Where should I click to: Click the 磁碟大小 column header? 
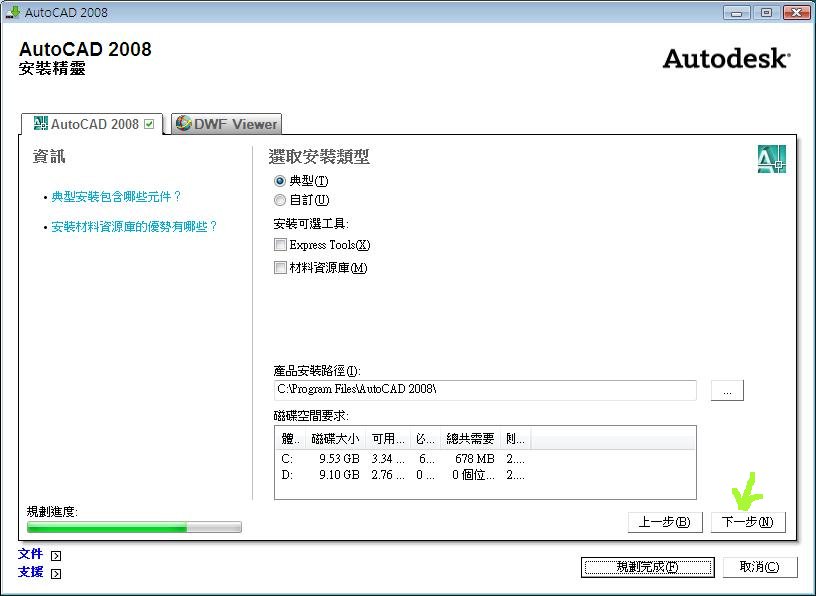(336, 439)
